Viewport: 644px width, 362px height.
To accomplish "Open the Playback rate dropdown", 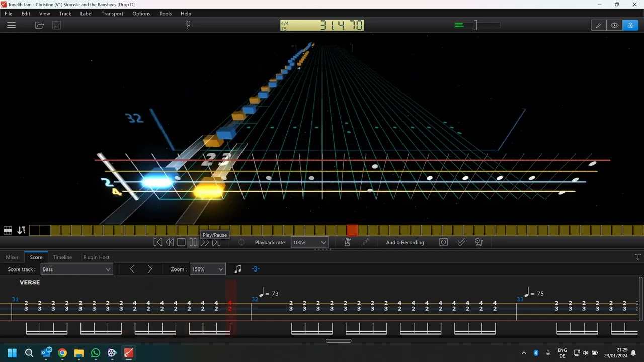I will coord(309,242).
